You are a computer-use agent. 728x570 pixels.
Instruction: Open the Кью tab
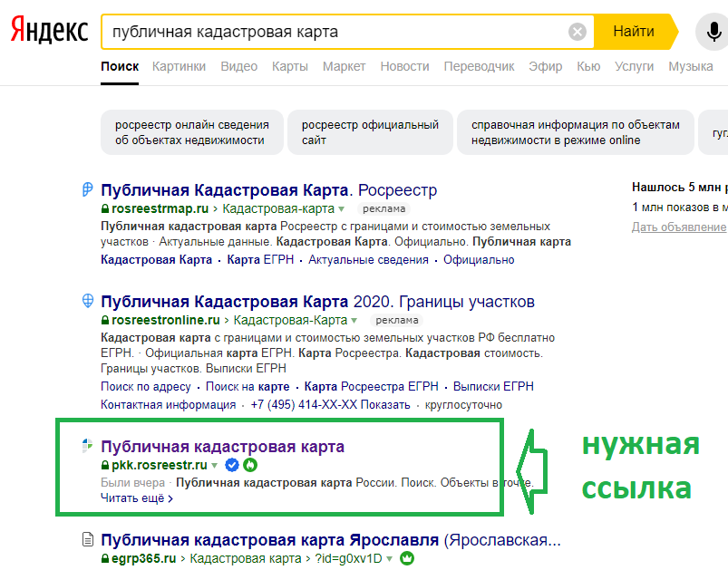point(588,66)
